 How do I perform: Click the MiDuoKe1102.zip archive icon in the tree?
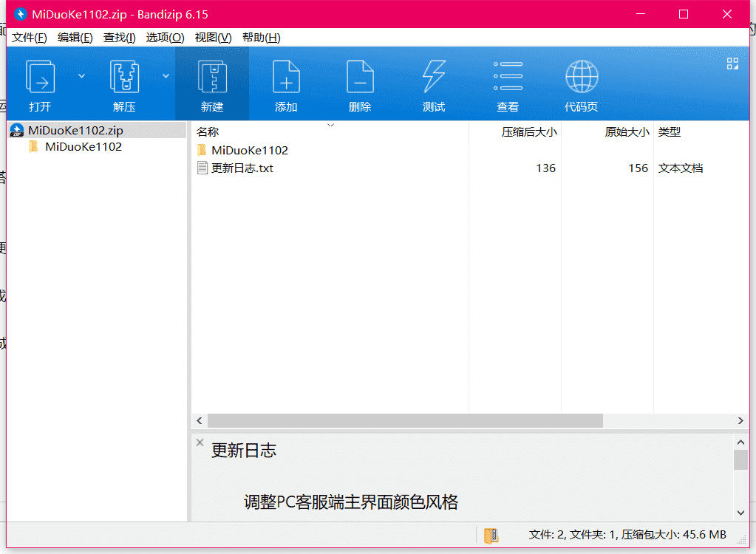click(x=17, y=130)
